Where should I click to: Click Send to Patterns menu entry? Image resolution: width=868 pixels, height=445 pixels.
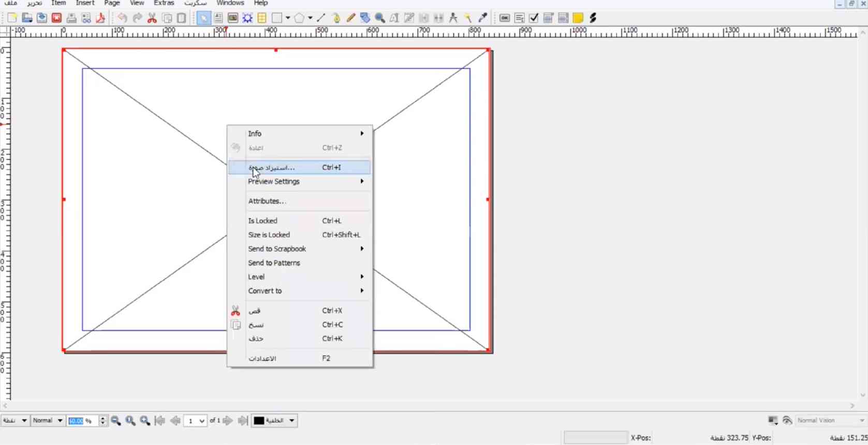click(300, 263)
